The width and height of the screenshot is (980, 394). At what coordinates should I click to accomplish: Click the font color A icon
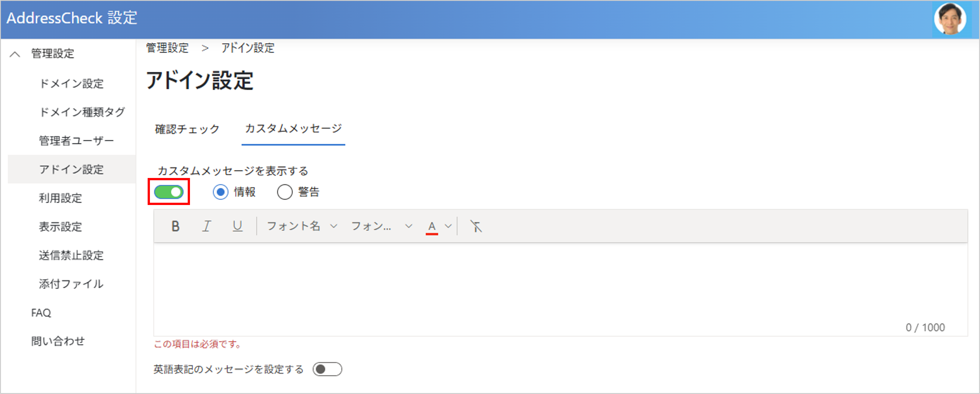(431, 226)
